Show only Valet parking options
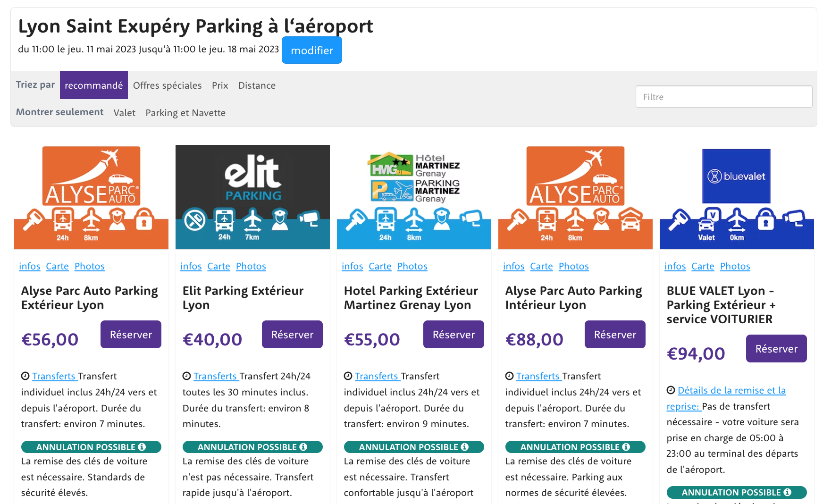 (124, 113)
